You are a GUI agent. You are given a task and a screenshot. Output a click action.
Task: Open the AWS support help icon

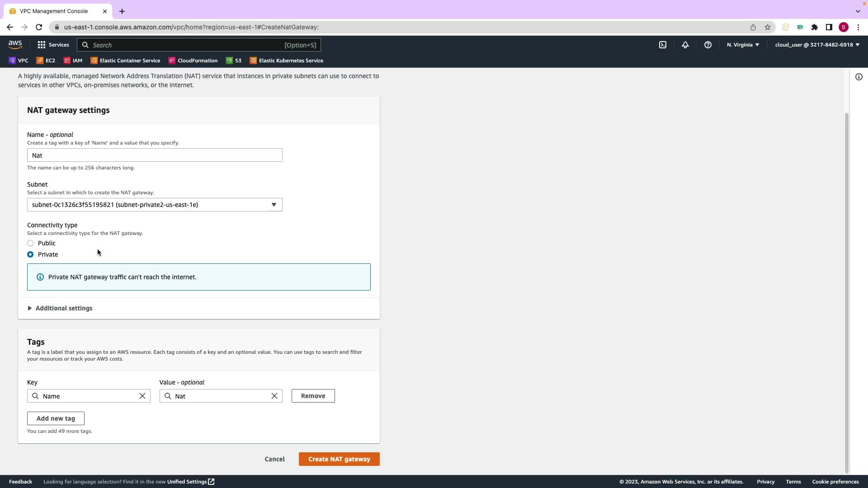point(708,45)
